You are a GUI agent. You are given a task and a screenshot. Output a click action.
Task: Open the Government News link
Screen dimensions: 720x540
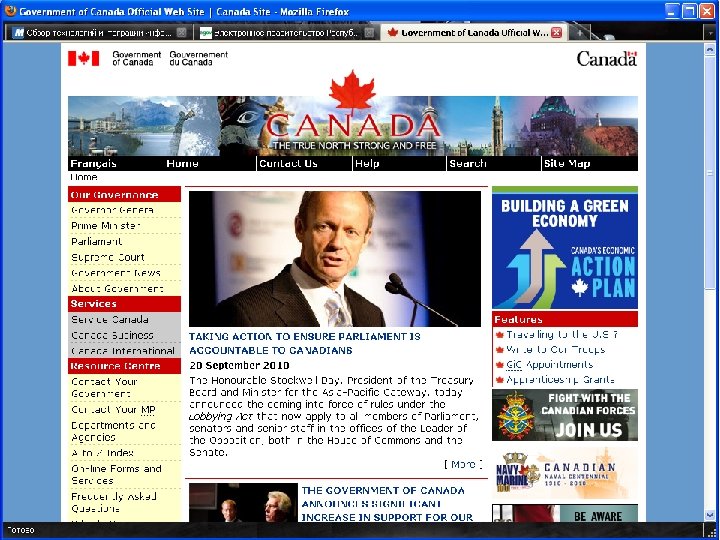(x=116, y=273)
